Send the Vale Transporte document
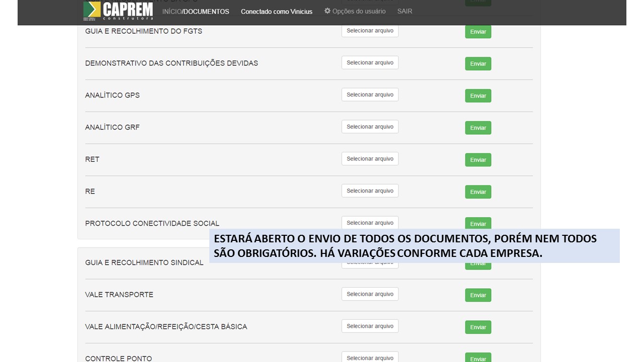 (x=478, y=295)
